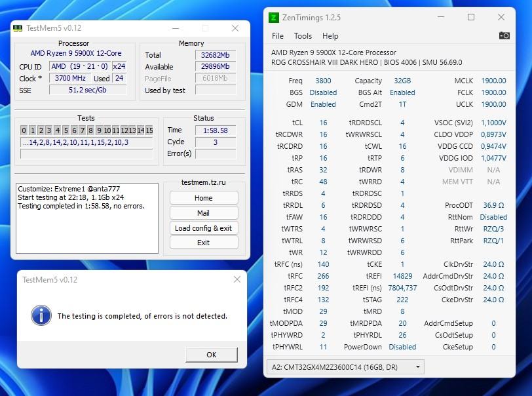Click the testmem.tz.ru label

[x=203, y=182]
